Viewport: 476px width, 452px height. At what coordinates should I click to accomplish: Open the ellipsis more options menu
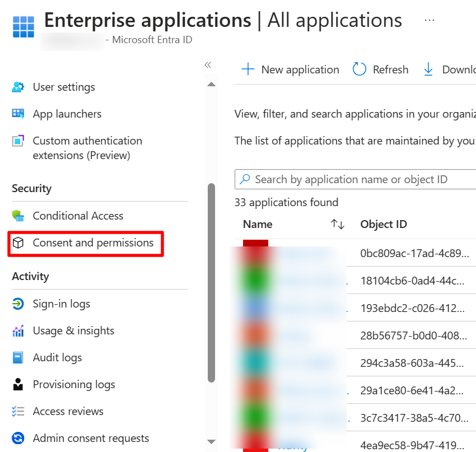click(x=430, y=20)
